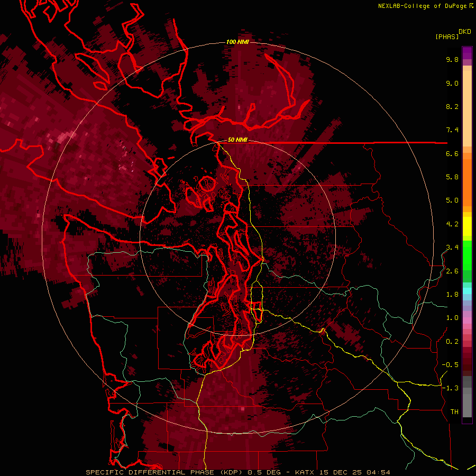Click the yellow segment of color bar
476x476 pixels.
point(467,226)
